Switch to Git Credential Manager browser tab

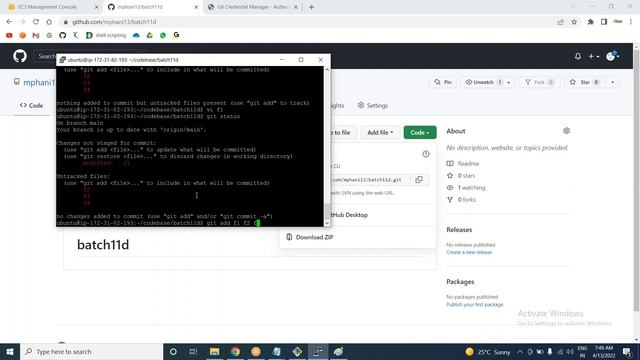(253, 7)
